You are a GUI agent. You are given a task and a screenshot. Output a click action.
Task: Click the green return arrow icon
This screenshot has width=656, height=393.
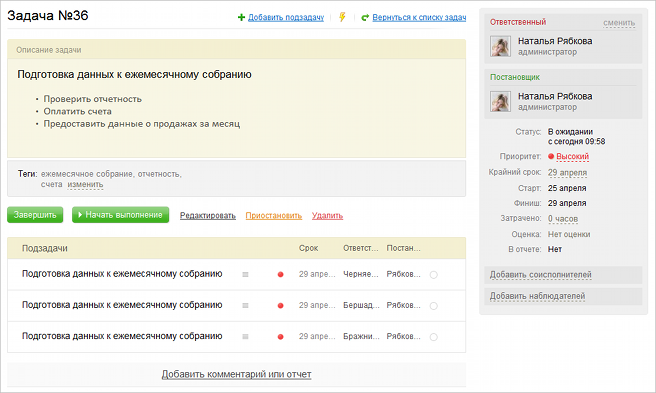pyautogui.click(x=365, y=18)
